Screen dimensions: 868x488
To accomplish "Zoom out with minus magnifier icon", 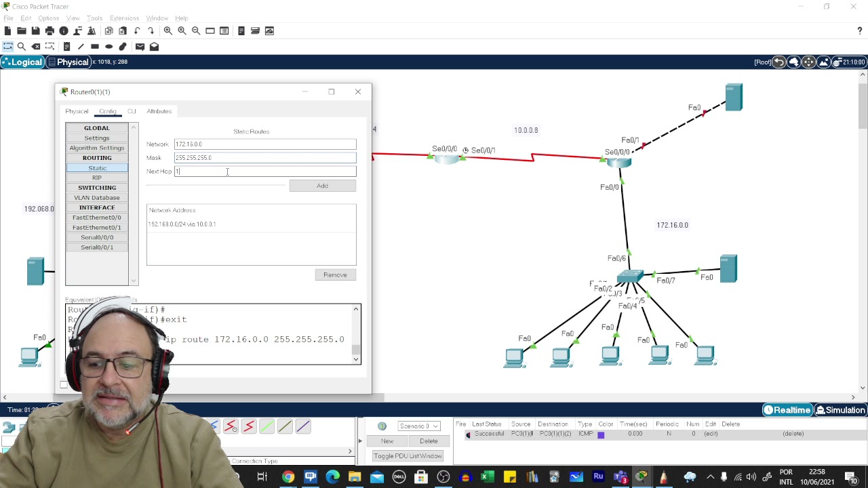I will 196,30.
